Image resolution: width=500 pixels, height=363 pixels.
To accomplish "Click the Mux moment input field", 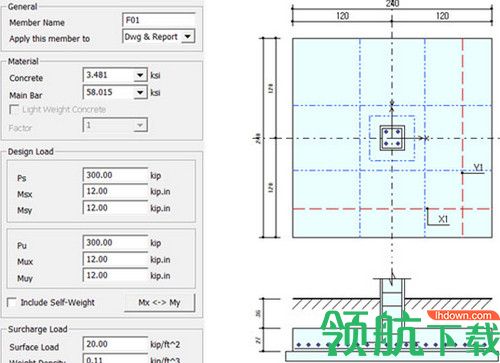I will coord(115,259).
